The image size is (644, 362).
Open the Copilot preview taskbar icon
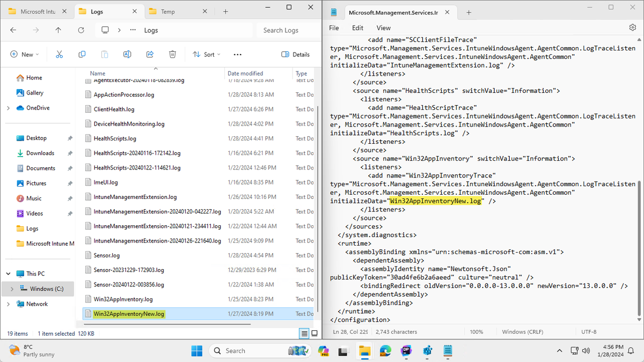coord(323,351)
